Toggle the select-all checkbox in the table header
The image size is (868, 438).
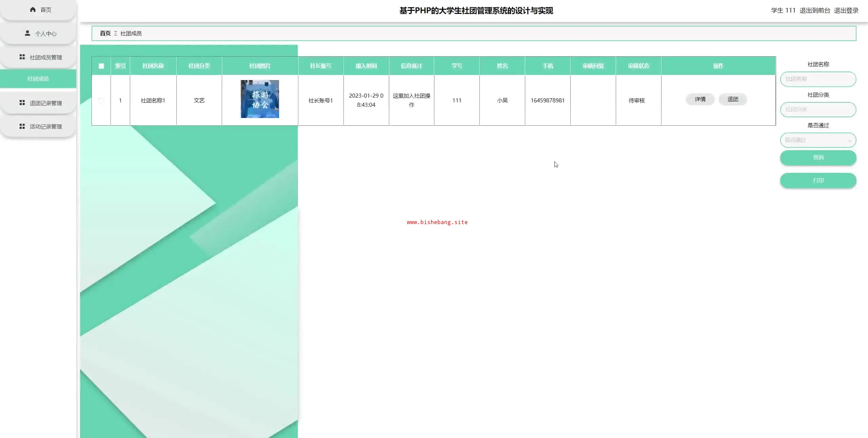click(101, 66)
